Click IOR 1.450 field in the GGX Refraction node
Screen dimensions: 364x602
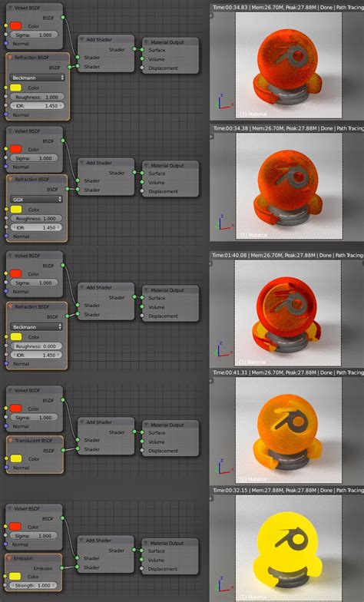pyautogui.click(x=37, y=227)
